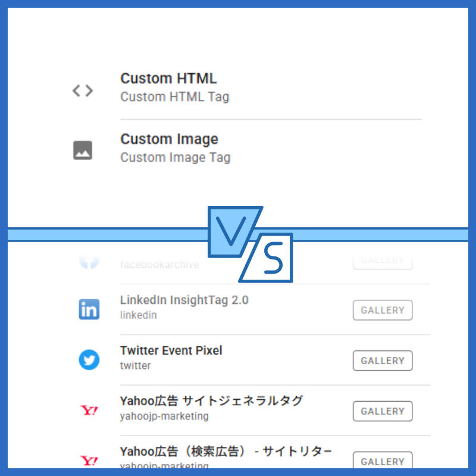Click GALLERY on the bottom Yahoo広告 row
The image size is (476, 476).
tap(383, 461)
